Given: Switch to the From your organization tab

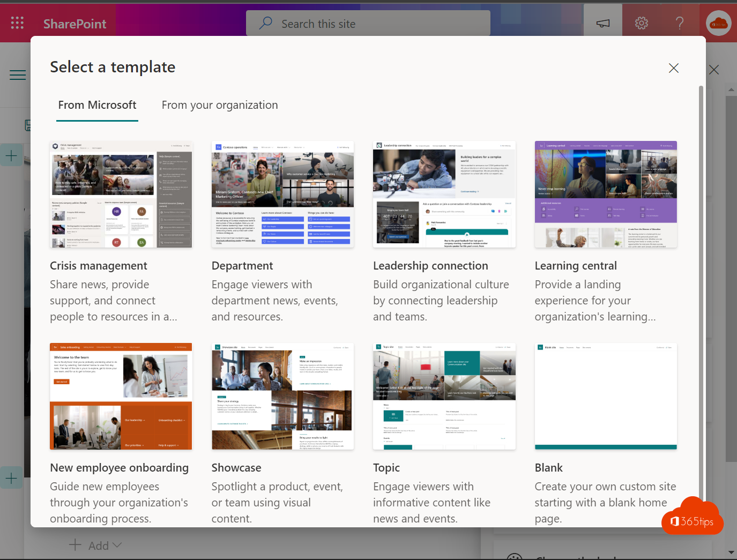Looking at the screenshot, I should click(x=219, y=105).
